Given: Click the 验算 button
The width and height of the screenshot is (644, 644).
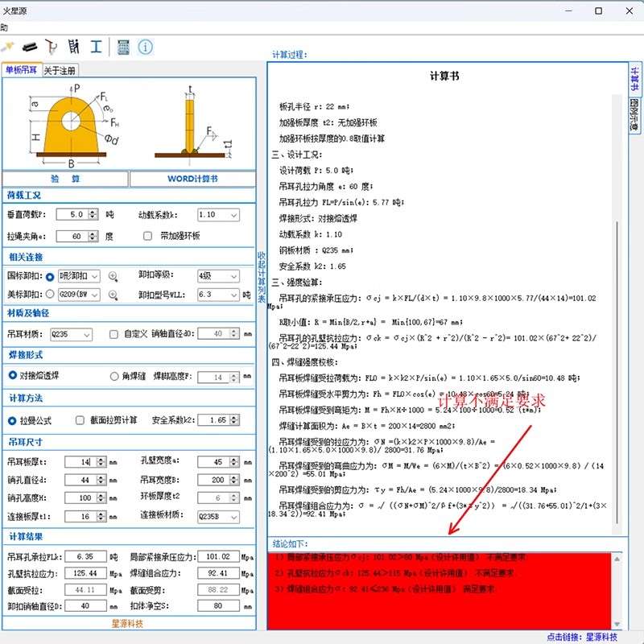Looking at the screenshot, I should [x=65, y=179].
